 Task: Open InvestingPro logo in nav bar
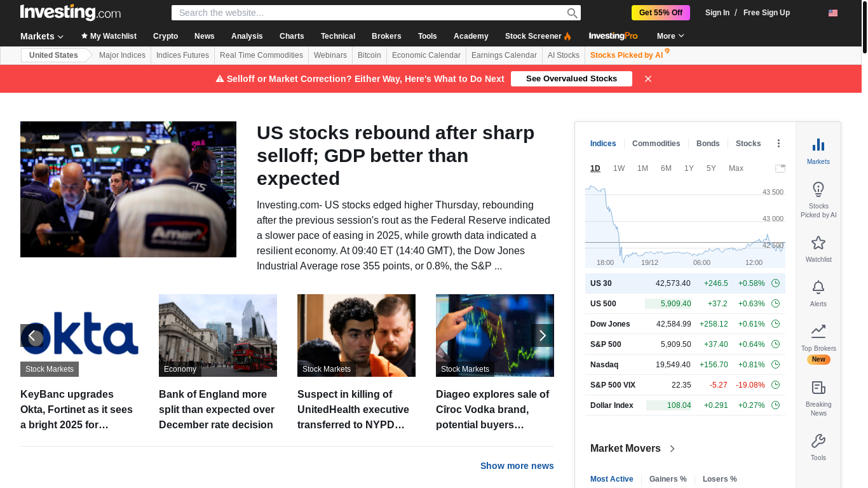click(x=613, y=36)
